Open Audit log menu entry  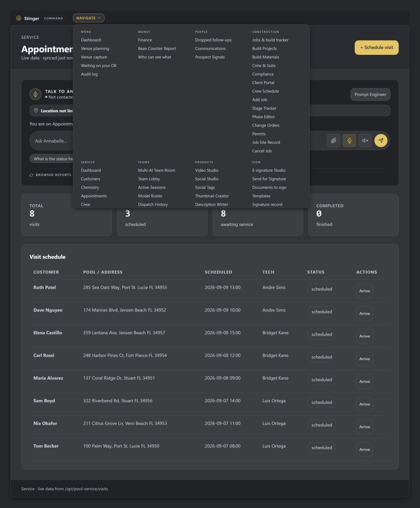(x=89, y=74)
